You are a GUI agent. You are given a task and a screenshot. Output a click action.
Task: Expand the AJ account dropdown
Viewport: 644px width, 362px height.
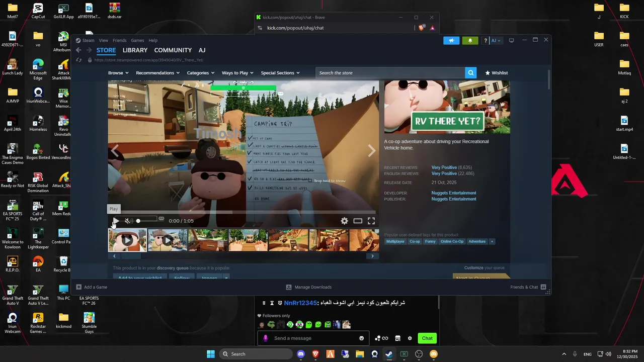pyautogui.click(x=496, y=41)
